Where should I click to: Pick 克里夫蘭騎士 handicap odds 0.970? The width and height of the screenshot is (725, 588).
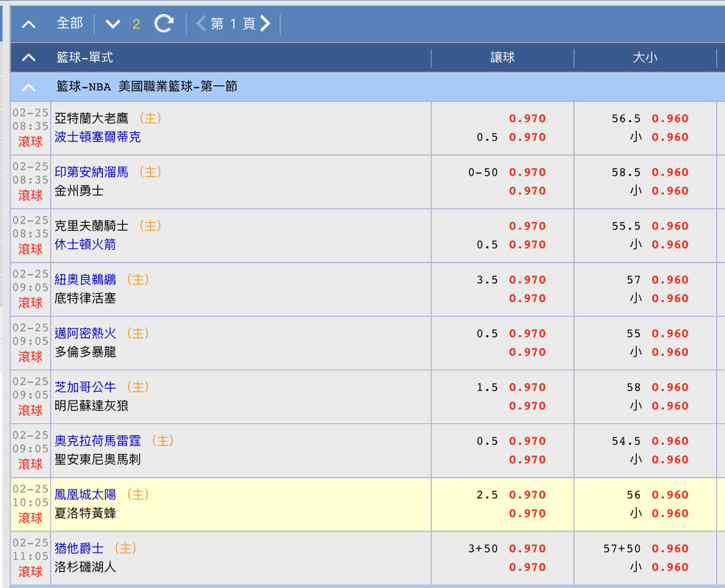pyautogui.click(x=527, y=226)
